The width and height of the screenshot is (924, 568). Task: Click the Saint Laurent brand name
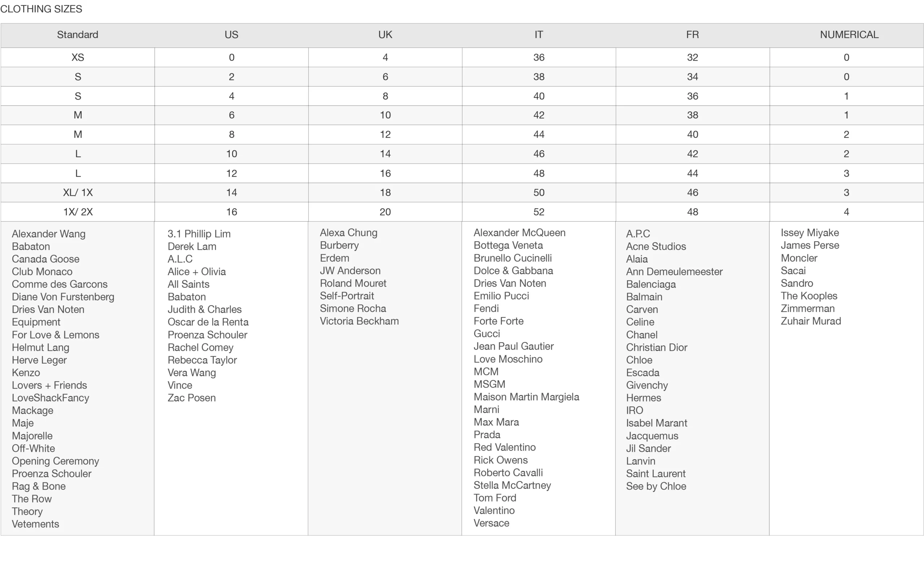[x=655, y=474]
